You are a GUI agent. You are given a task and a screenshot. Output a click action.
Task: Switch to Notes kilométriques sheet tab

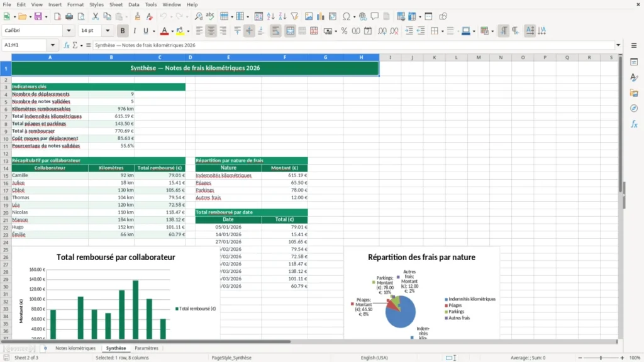click(75, 348)
